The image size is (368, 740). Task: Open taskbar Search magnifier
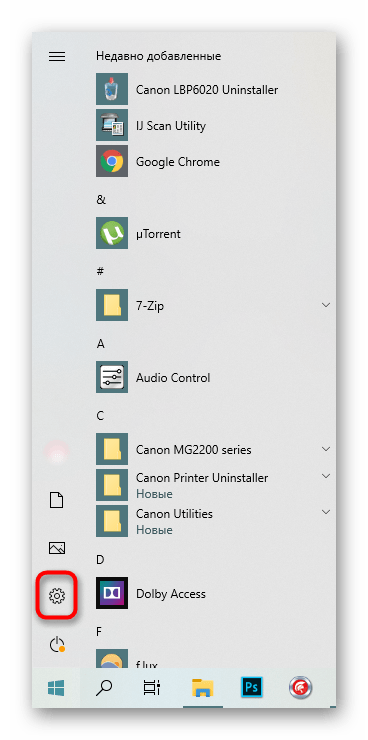pyautogui.click(x=104, y=688)
